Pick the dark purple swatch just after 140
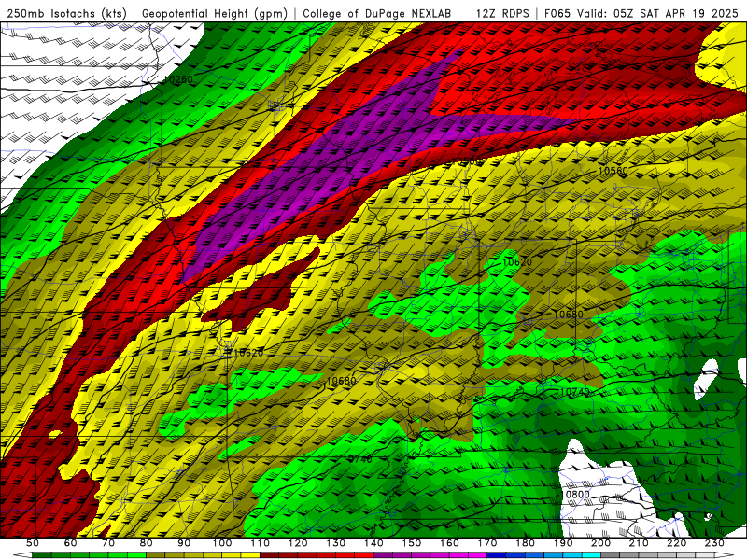This screenshot has height=560, width=747. pos(383,555)
